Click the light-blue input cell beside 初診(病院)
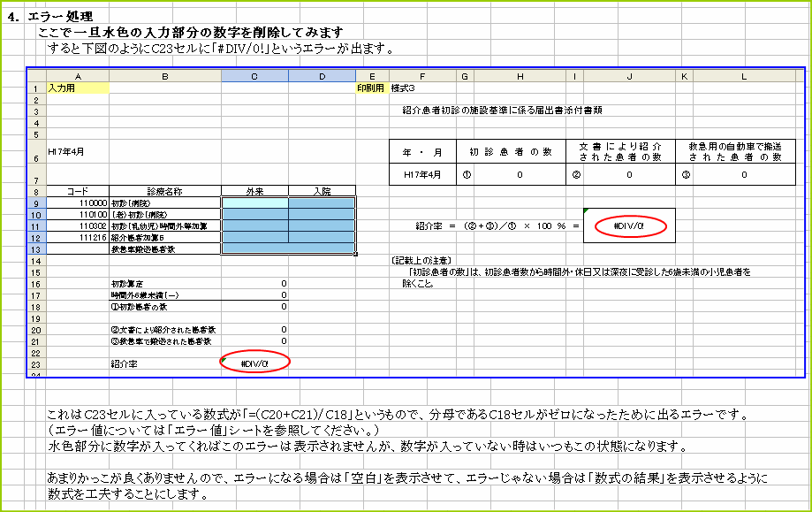Viewport: 812px width, 512px height. pyautogui.click(x=254, y=202)
